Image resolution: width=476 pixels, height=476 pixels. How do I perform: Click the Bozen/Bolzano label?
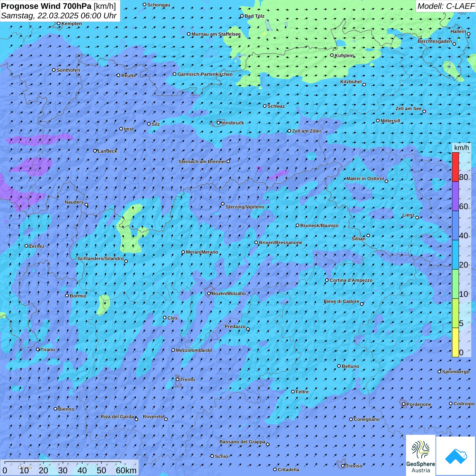(228, 293)
